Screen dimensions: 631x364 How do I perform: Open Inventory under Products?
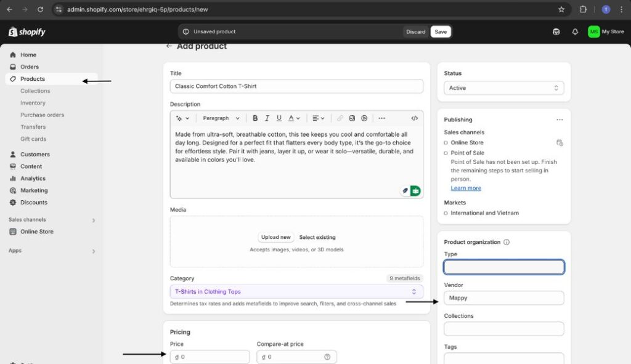coord(33,103)
